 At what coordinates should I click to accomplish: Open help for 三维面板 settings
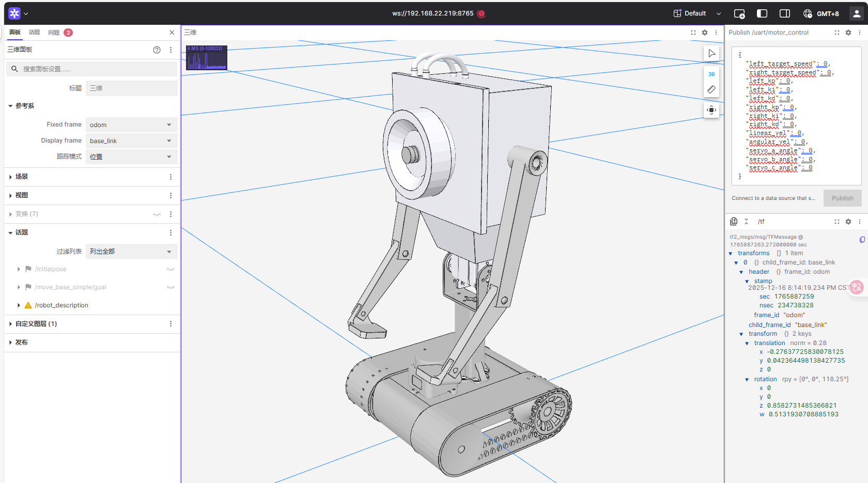coord(157,50)
